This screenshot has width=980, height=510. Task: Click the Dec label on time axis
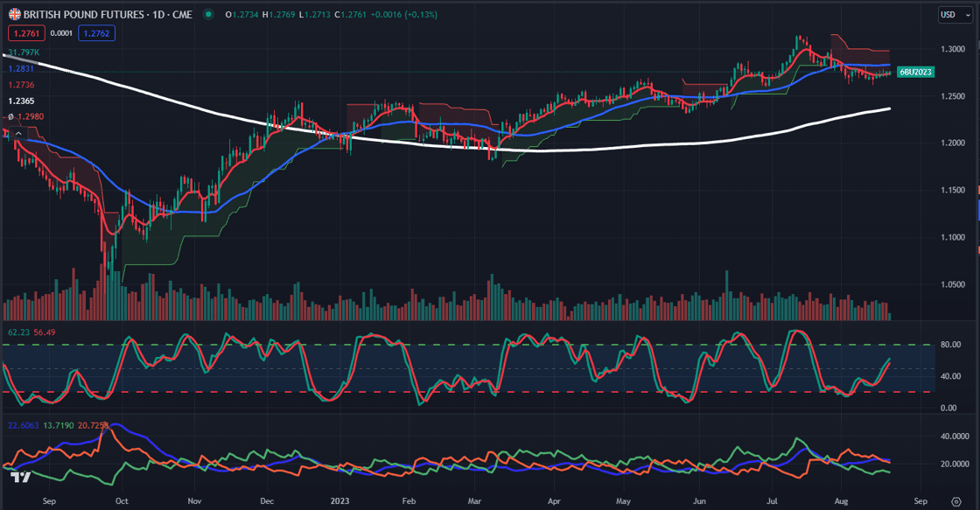click(x=267, y=501)
